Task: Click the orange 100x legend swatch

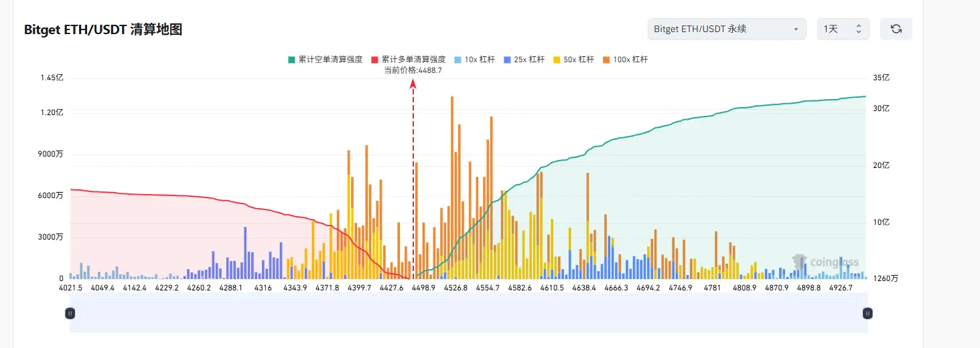Action: click(606, 60)
